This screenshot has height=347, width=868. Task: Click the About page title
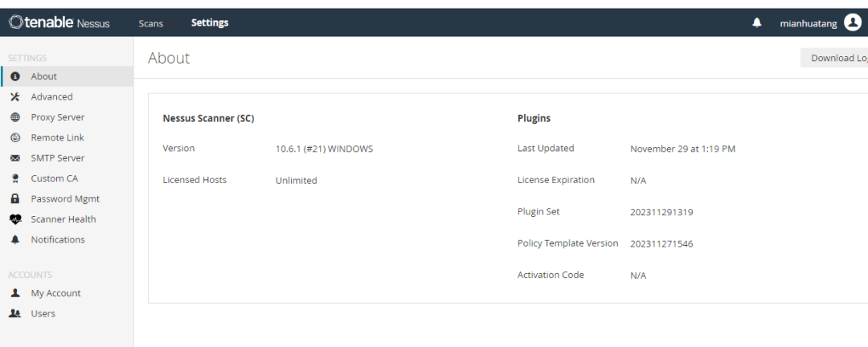169,58
